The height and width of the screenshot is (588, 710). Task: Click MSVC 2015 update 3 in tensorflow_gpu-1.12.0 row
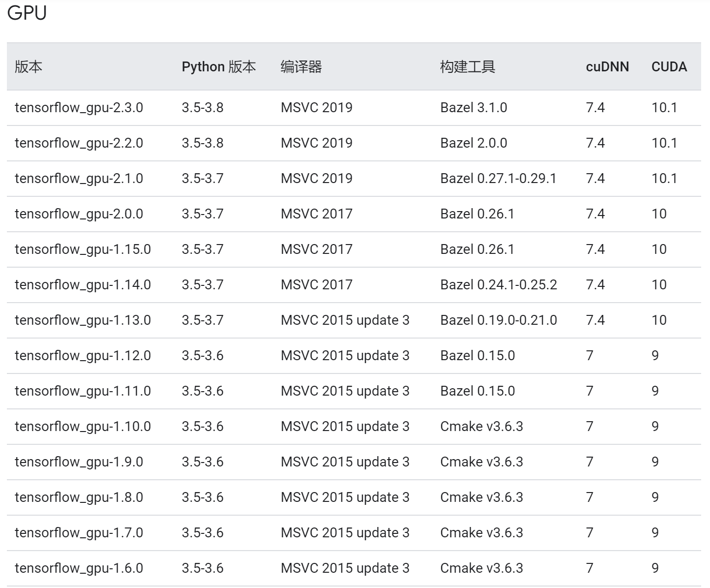345,356
